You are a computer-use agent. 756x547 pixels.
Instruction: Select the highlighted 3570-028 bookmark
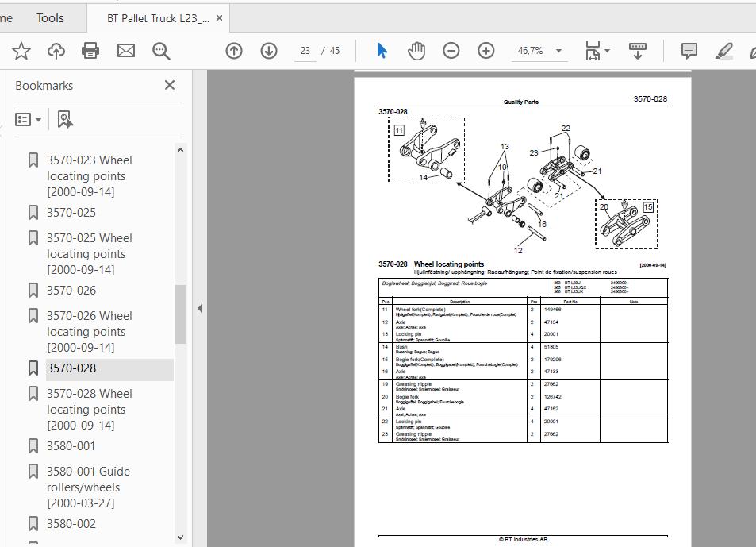click(71, 368)
